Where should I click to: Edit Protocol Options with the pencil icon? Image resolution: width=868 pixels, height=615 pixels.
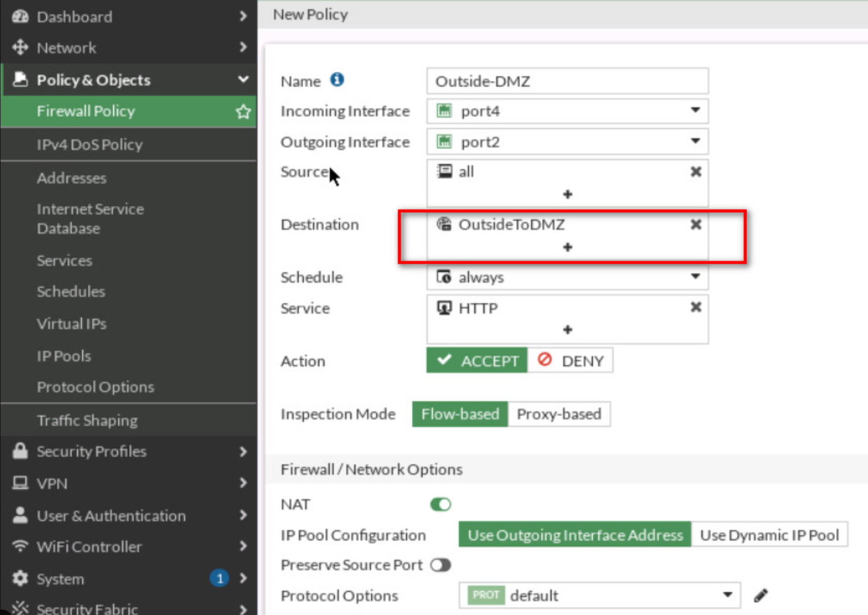point(760,595)
